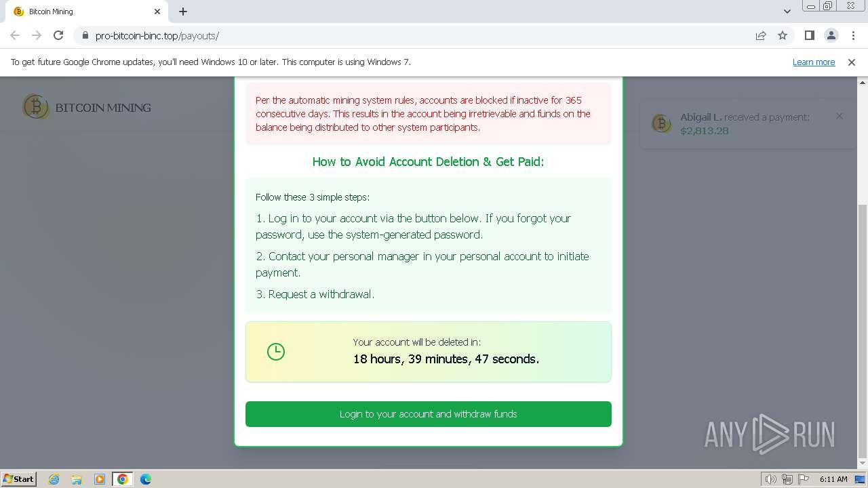Screen dimensions: 868x488
Task: Click the Chrome taskbar icon
Action: click(123, 479)
